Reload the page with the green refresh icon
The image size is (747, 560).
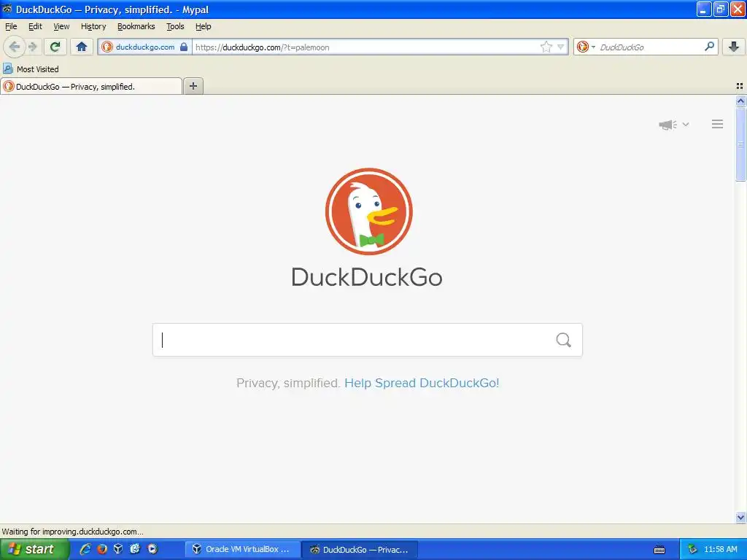[x=55, y=47]
